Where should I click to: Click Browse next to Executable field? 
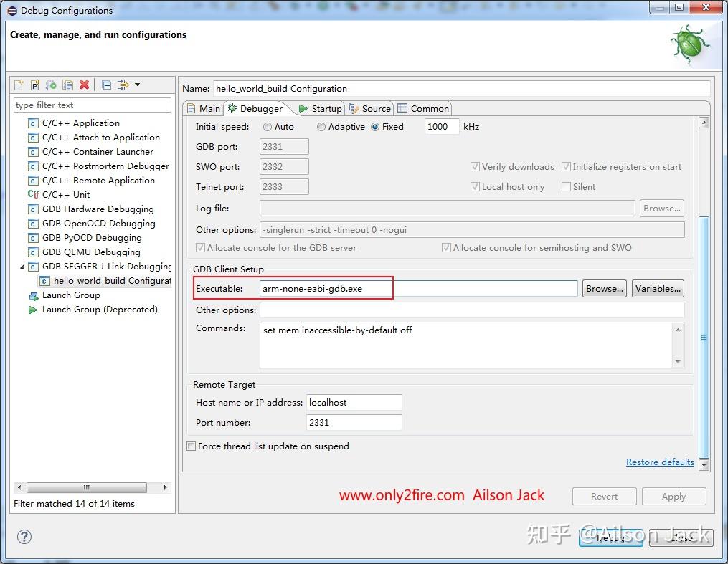coord(605,289)
